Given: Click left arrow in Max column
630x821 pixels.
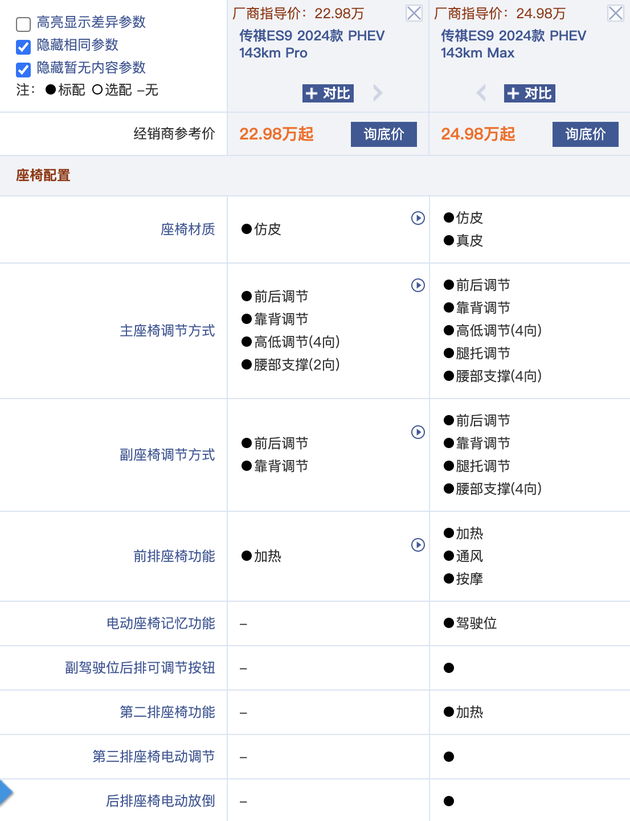Looking at the screenshot, I should [481, 93].
